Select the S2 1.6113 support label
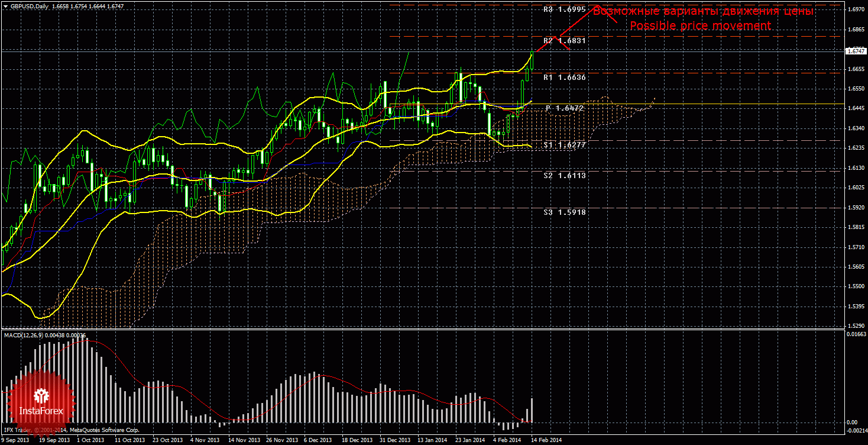 [x=564, y=176]
